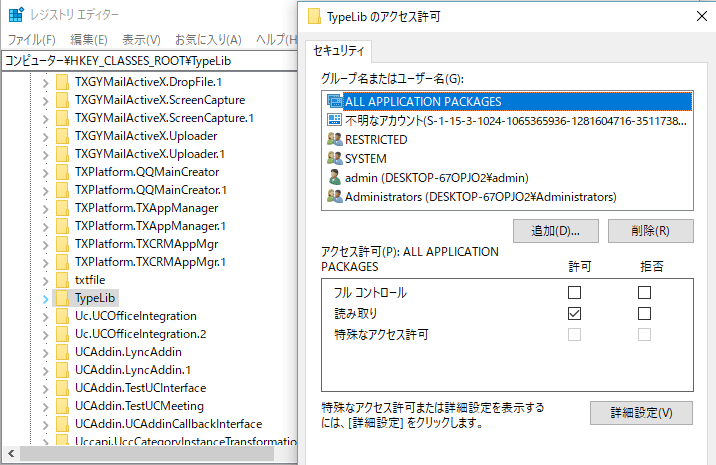This screenshot has width=716, height=465.
Task: Select the TXPlatform.TXAppManager.1 key label
Action: click(x=150, y=226)
